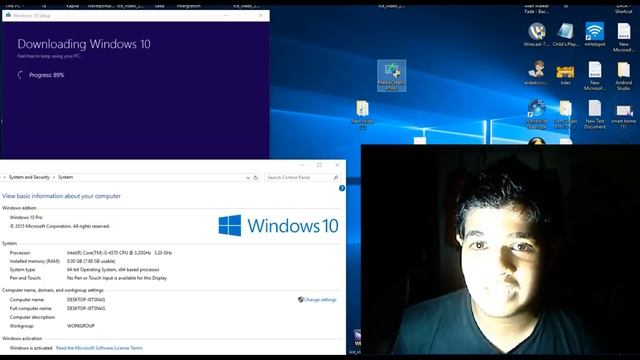Read the Microsoft Software License Terms link
This screenshot has height=360, width=640.
tap(99, 348)
